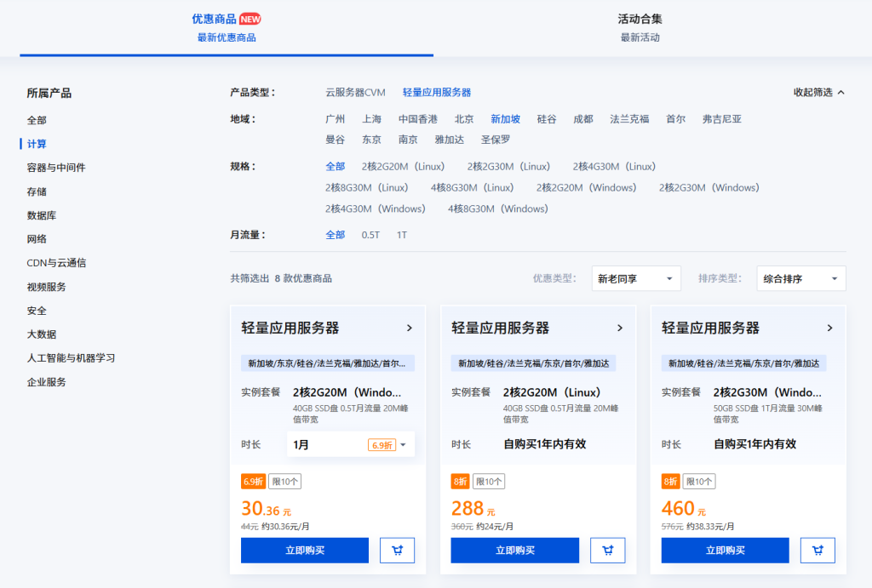
Task: Filter region by 新加坡
Action: coord(506,119)
